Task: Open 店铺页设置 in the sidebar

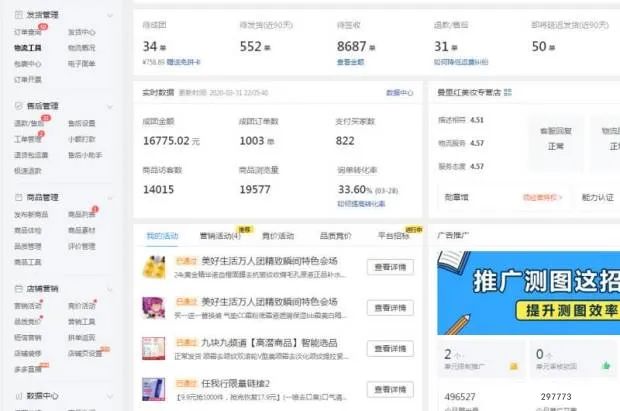Action: coord(85,354)
